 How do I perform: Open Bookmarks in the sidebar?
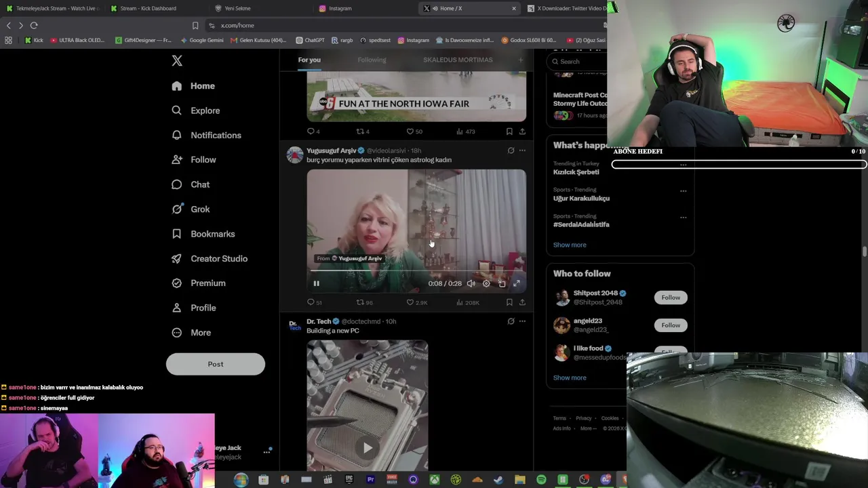click(203, 234)
